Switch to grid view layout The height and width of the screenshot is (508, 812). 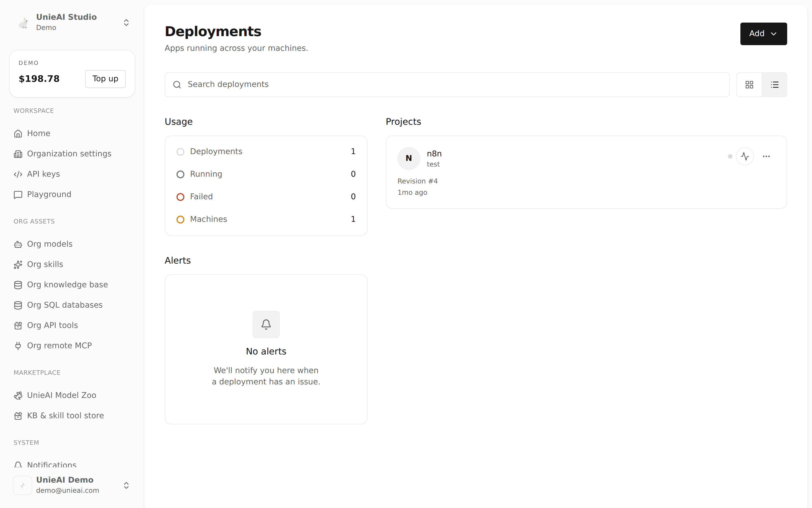[x=749, y=85]
